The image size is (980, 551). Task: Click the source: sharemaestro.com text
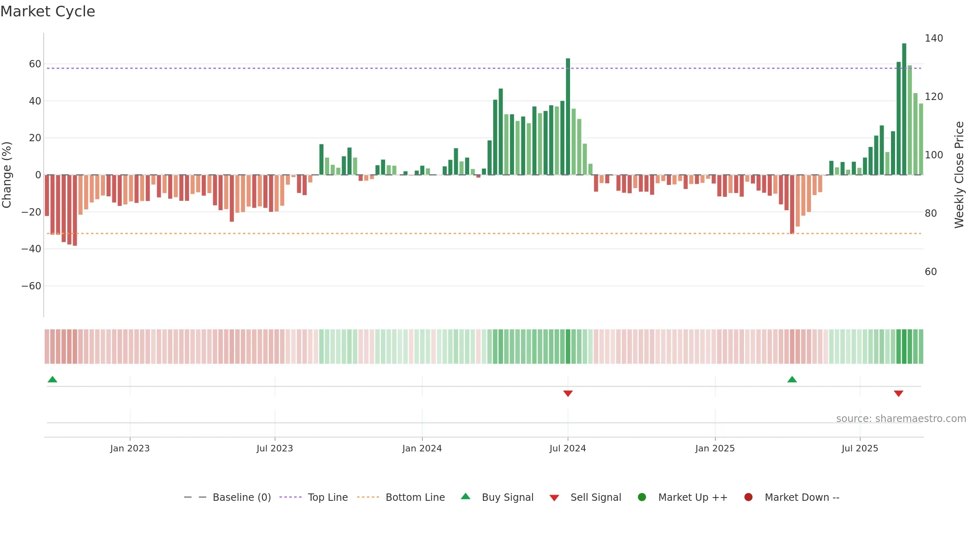pos(901,418)
